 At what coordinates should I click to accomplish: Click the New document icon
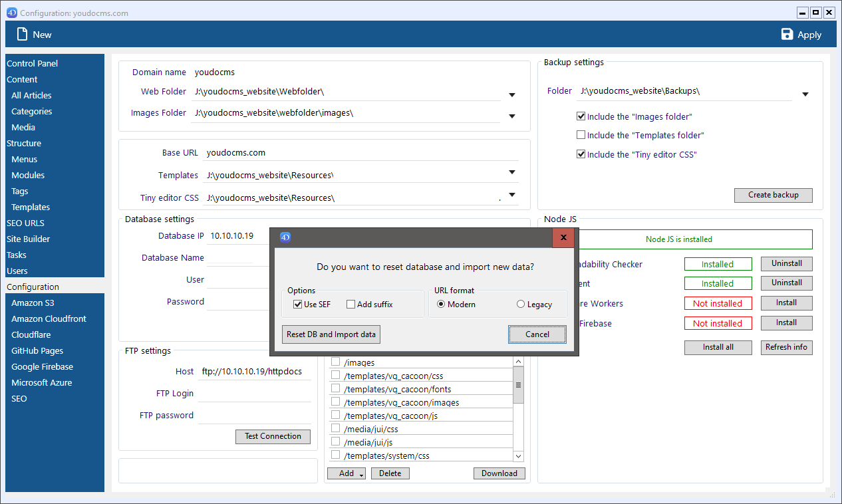pos(23,35)
